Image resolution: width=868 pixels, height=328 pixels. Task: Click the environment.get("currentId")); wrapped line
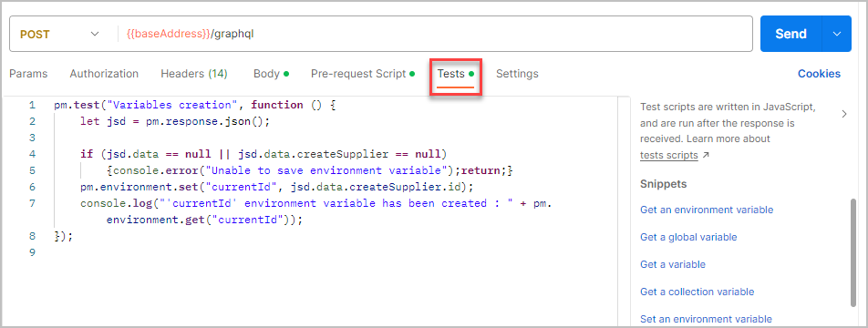click(205, 220)
